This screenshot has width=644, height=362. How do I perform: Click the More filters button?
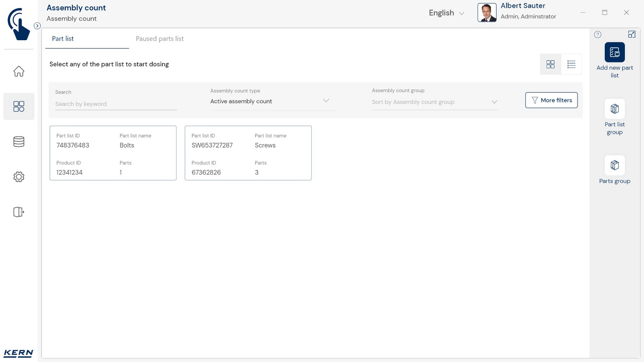tap(551, 100)
